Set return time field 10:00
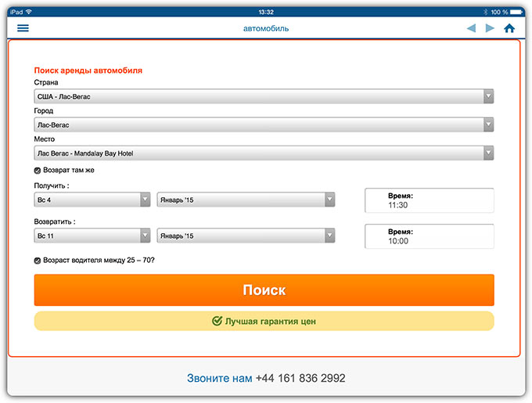Image resolution: width=532 pixels, height=403 pixels. pyautogui.click(x=430, y=236)
